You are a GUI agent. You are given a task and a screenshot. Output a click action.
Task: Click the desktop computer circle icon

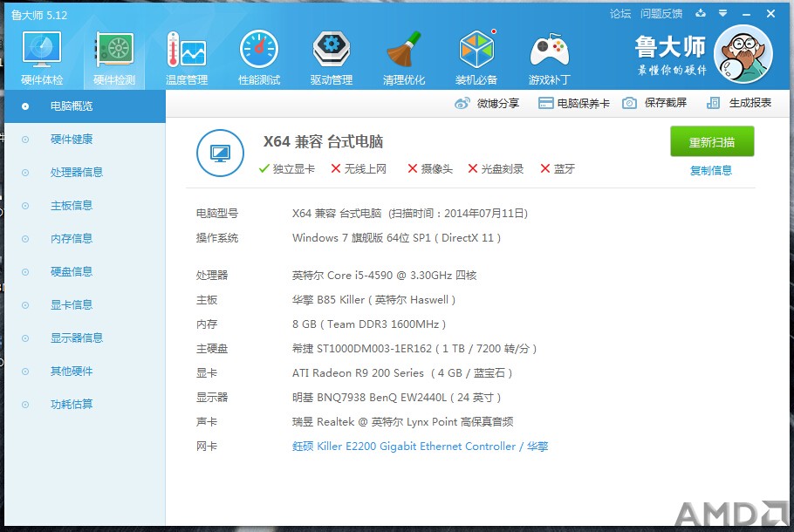pos(220,153)
